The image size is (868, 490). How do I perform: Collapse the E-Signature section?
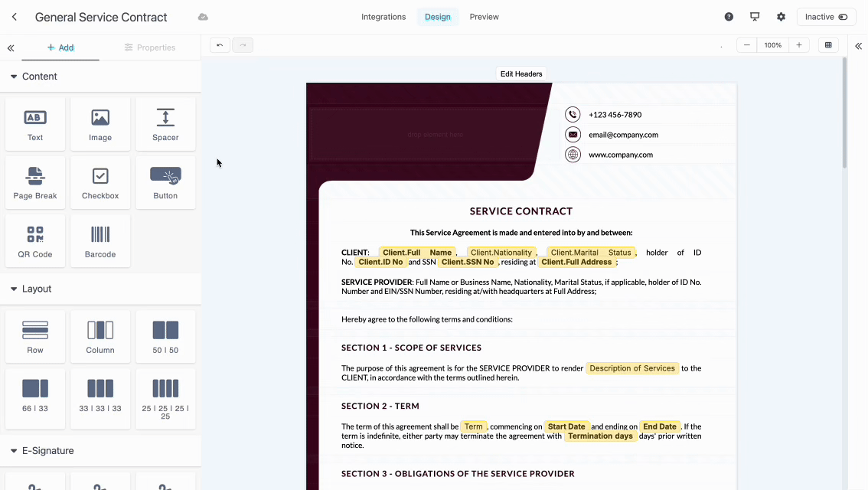pos(14,451)
